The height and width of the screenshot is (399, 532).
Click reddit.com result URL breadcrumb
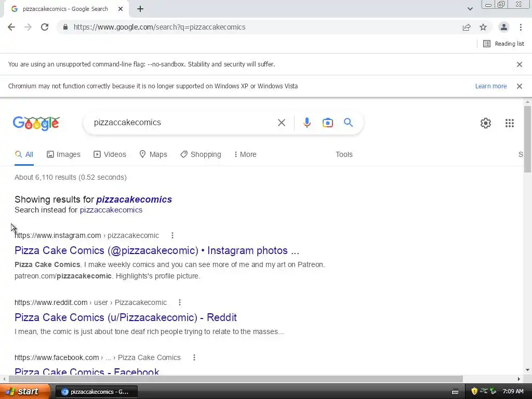pos(90,302)
